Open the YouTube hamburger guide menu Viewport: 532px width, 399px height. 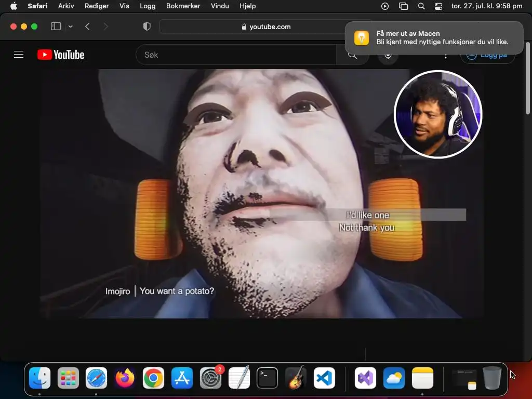pyautogui.click(x=19, y=54)
